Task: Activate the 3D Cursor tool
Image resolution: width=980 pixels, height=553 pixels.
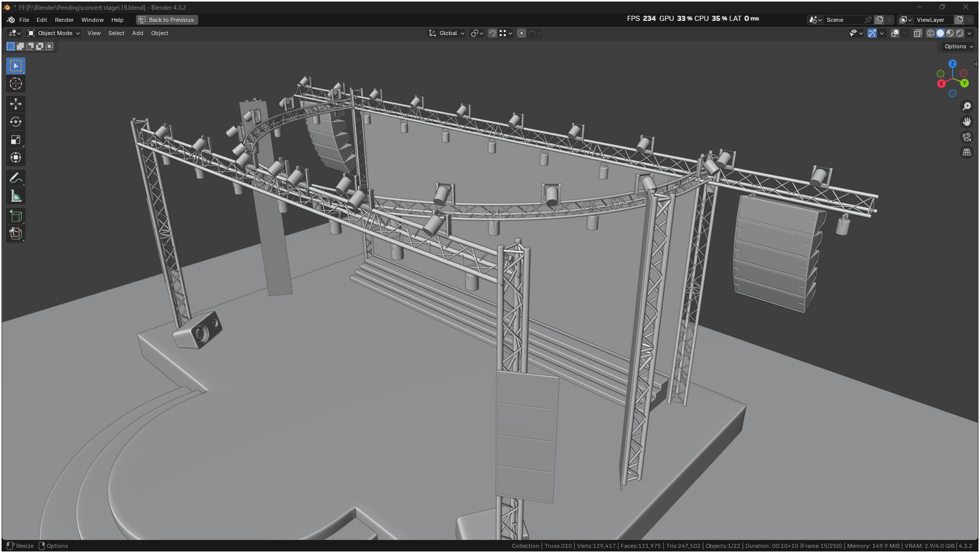Action: (16, 84)
